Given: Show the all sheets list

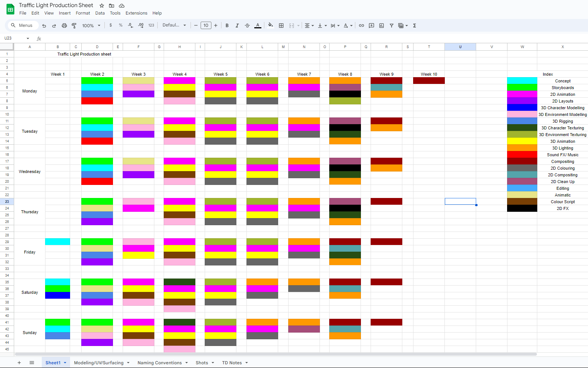Looking at the screenshot, I should coord(32,362).
